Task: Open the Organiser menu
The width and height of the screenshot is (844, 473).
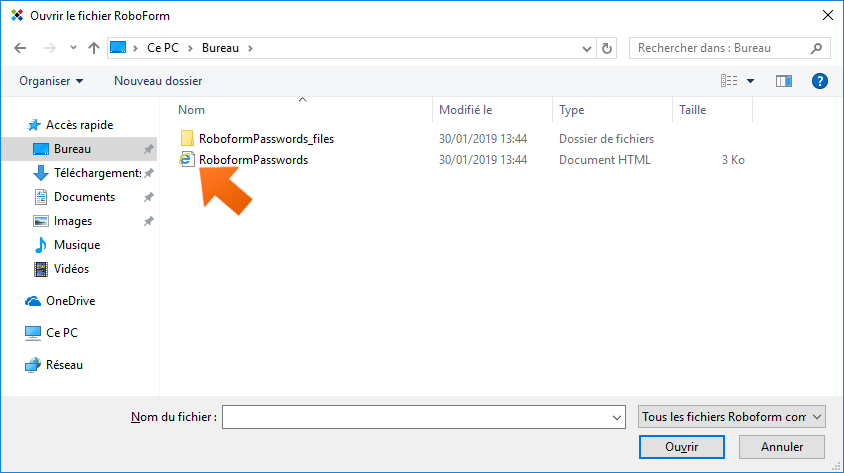Action: tap(51, 81)
